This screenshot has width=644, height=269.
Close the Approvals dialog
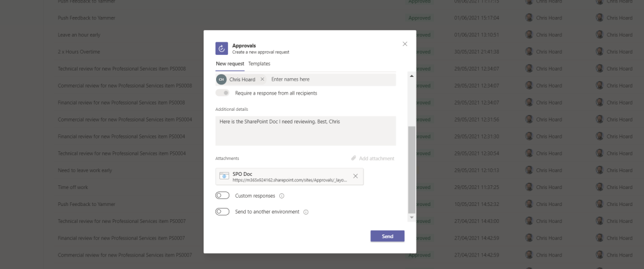[x=405, y=43]
